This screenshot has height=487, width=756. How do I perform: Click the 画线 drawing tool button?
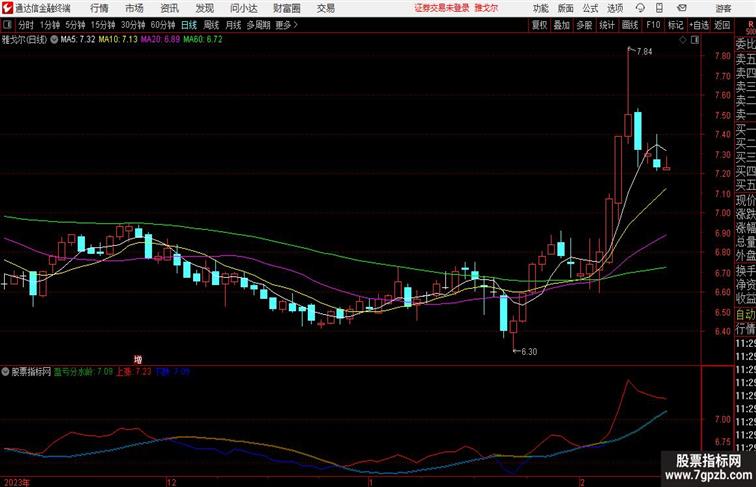(x=630, y=25)
